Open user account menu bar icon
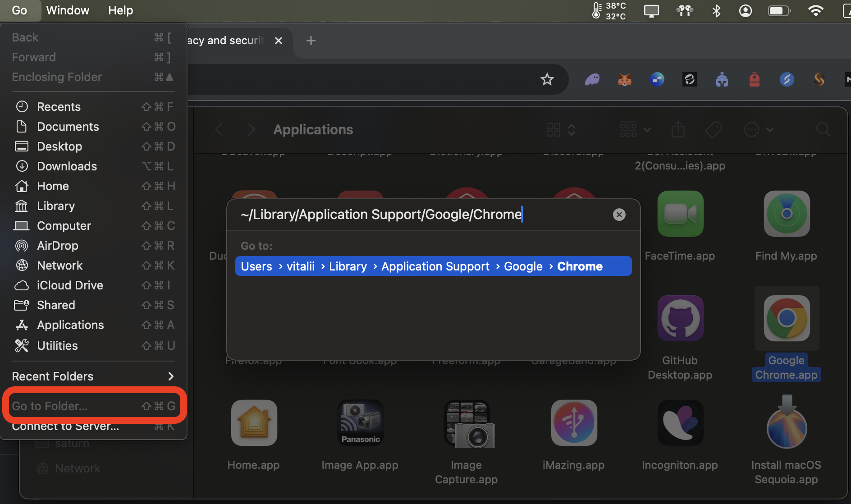The height and width of the screenshot is (504, 851). click(746, 10)
